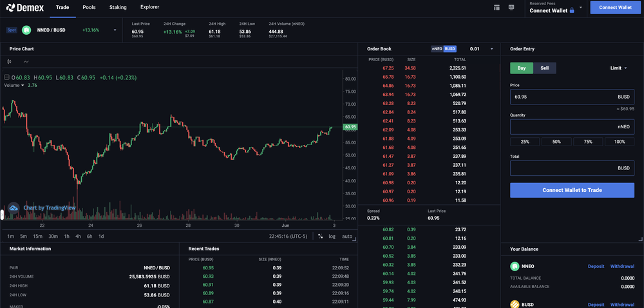
Task: Click the left sidebar collapse handle on chart
Action: pos(2,215)
